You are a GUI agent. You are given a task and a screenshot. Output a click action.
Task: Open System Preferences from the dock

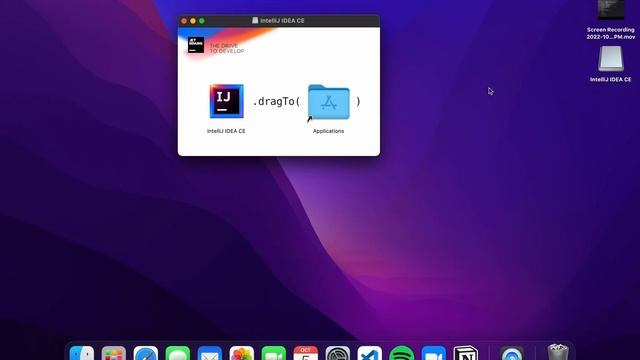click(338, 353)
